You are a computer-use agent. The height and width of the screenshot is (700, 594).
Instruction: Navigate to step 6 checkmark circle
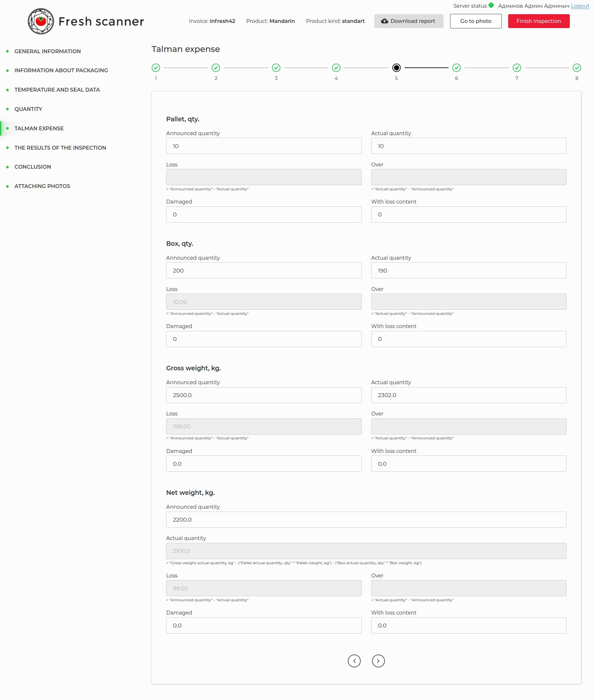click(456, 68)
